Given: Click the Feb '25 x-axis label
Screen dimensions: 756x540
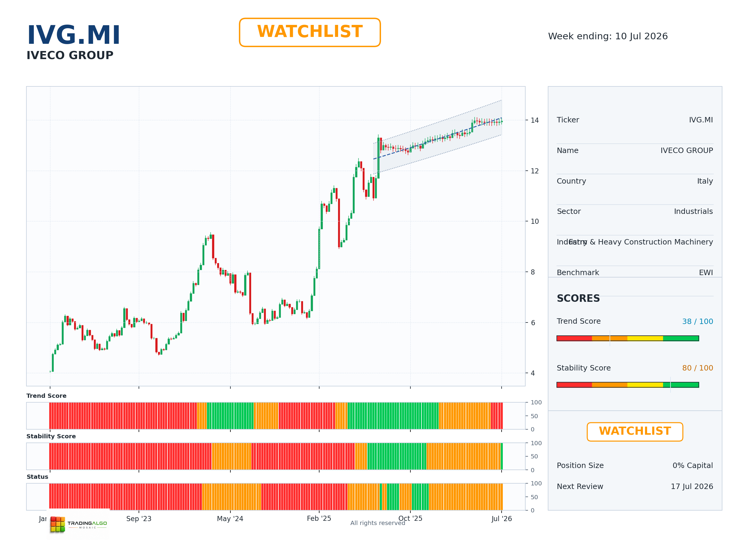Looking at the screenshot, I should point(319,518).
